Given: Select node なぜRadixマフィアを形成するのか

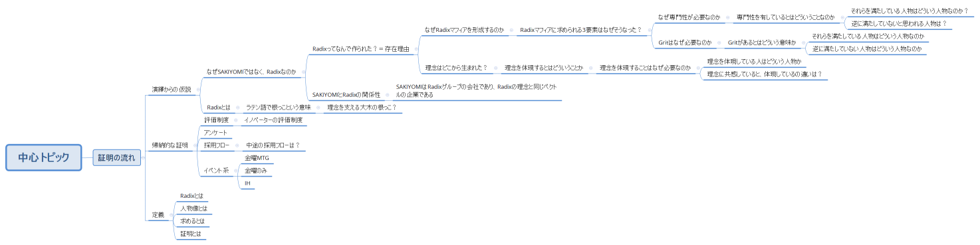Looking at the screenshot, I should [464, 30].
